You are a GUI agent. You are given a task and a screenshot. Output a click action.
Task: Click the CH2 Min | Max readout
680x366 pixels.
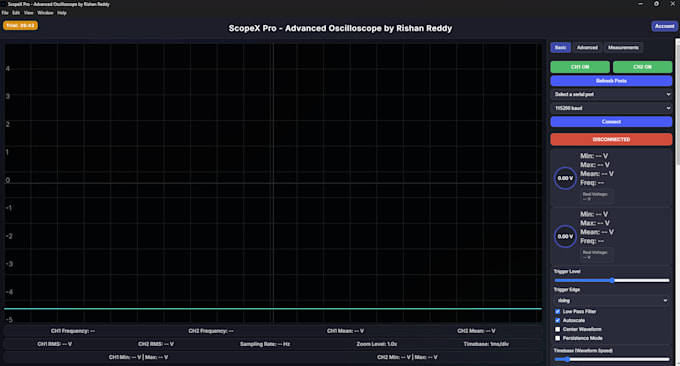(x=407, y=357)
